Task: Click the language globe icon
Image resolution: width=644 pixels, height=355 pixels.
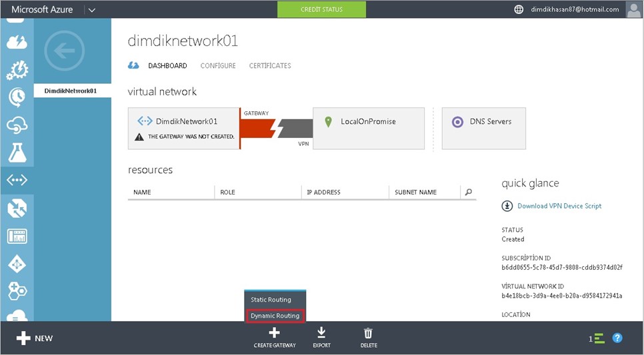Action: [519, 9]
